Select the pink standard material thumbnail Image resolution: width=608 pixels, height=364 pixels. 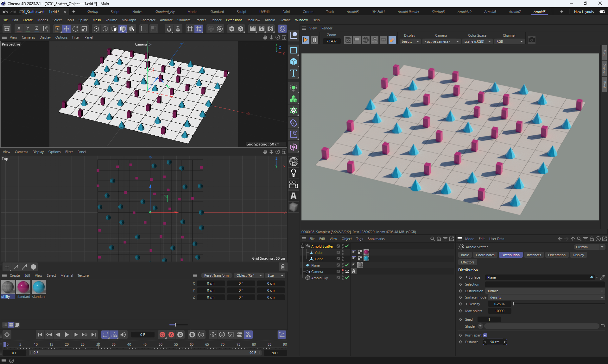coord(23,287)
